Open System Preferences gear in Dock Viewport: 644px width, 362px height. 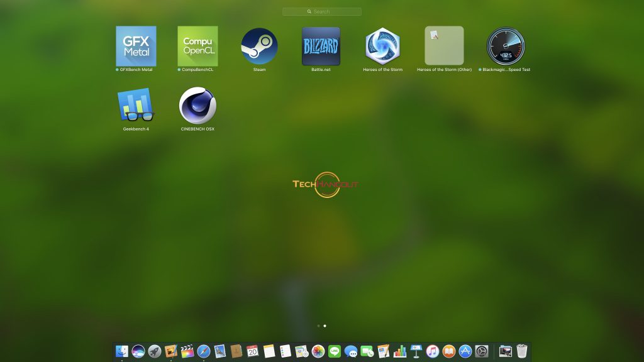click(481, 351)
